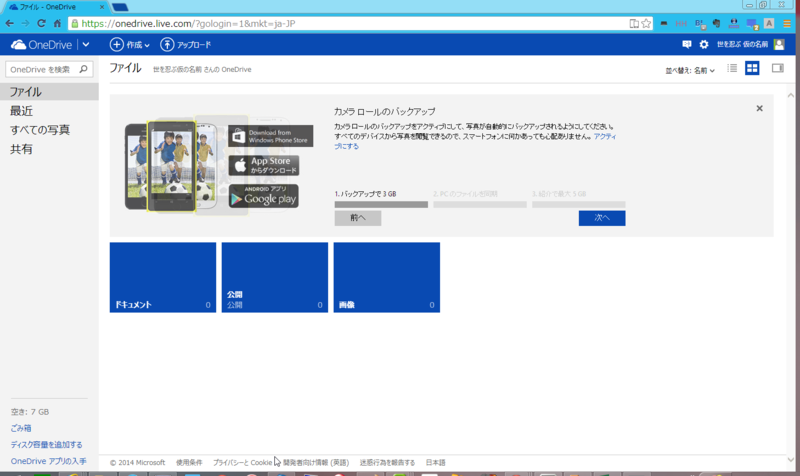
Task: Click the browser home icon
Action: [x=58, y=23]
